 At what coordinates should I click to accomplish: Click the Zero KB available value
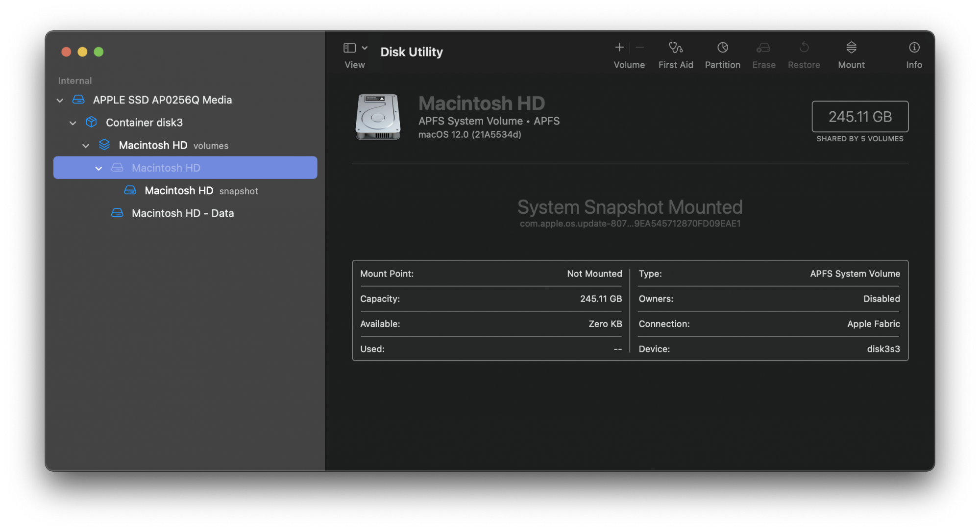(x=605, y=324)
